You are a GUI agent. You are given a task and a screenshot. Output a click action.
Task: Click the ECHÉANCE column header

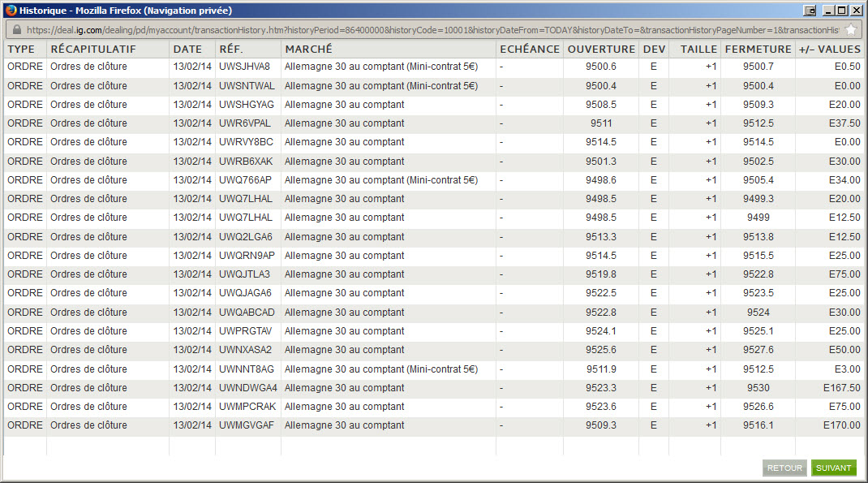point(530,50)
